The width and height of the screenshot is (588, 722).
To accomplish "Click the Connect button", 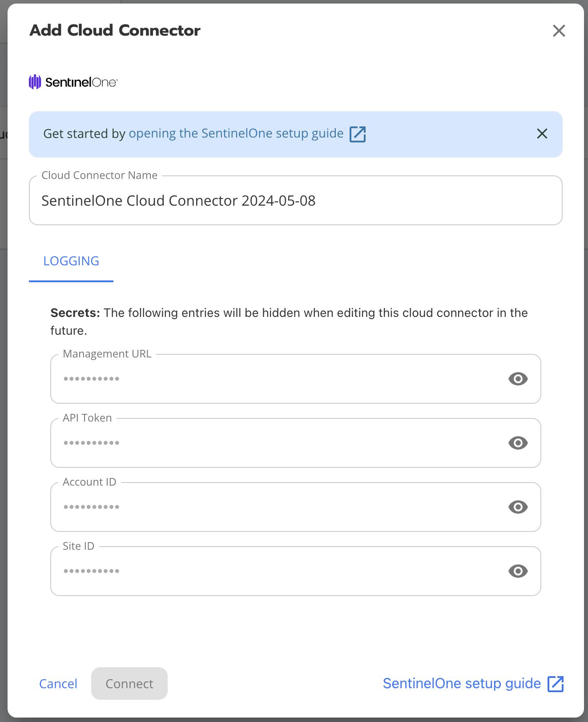I will pyautogui.click(x=129, y=683).
